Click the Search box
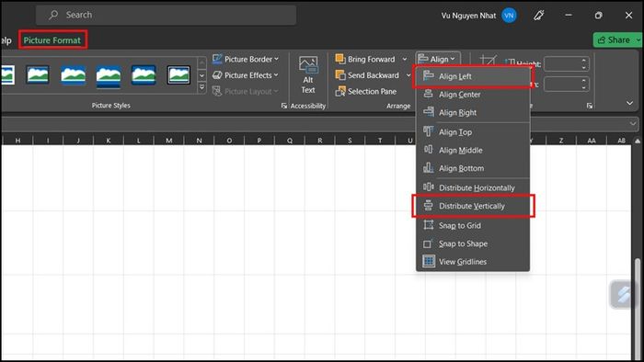 coord(166,16)
